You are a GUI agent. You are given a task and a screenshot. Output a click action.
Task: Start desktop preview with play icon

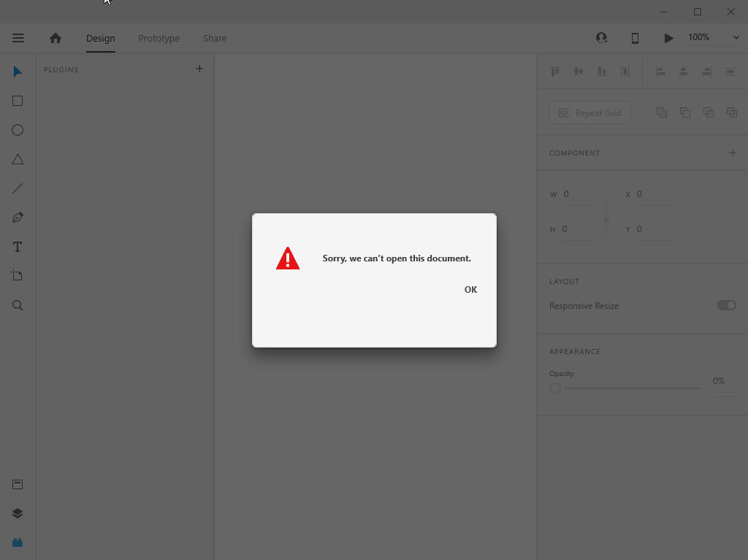668,37
